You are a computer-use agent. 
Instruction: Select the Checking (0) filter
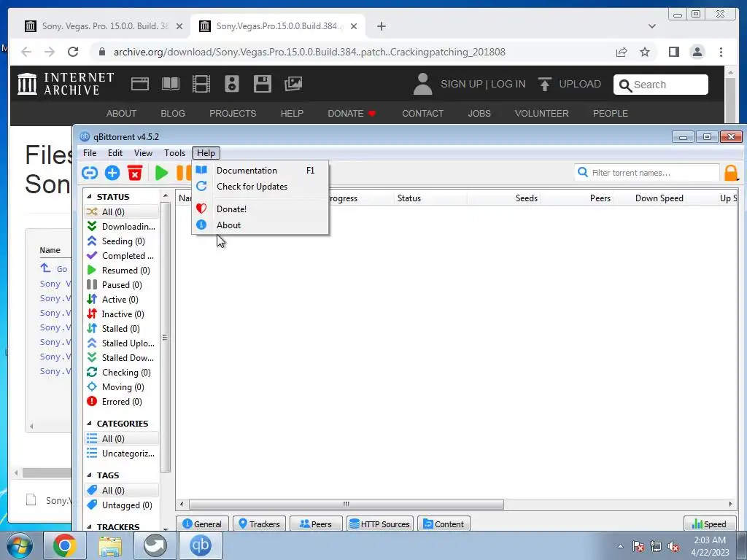(122, 373)
